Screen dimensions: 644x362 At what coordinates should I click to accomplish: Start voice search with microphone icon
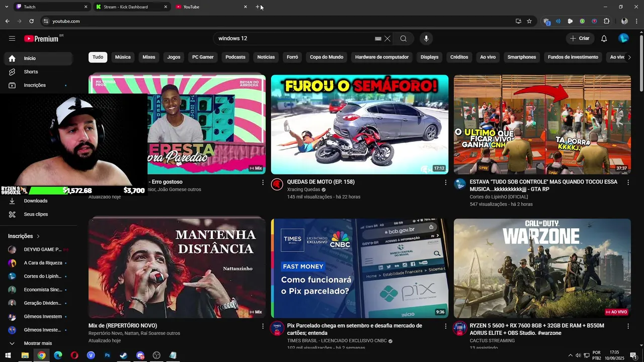(426, 39)
